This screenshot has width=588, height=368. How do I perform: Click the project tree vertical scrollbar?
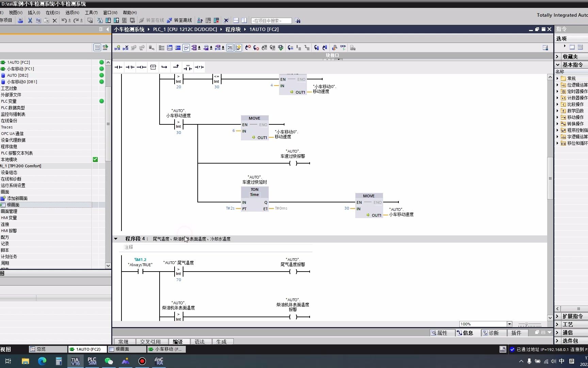point(108,124)
